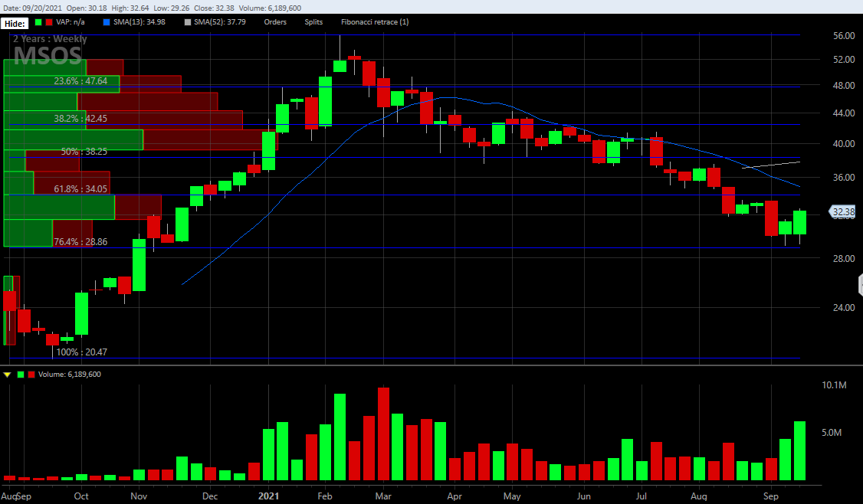The height and width of the screenshot is (504, 863).
Task: Click the gray tab on right edge
Action: (860, 285)
